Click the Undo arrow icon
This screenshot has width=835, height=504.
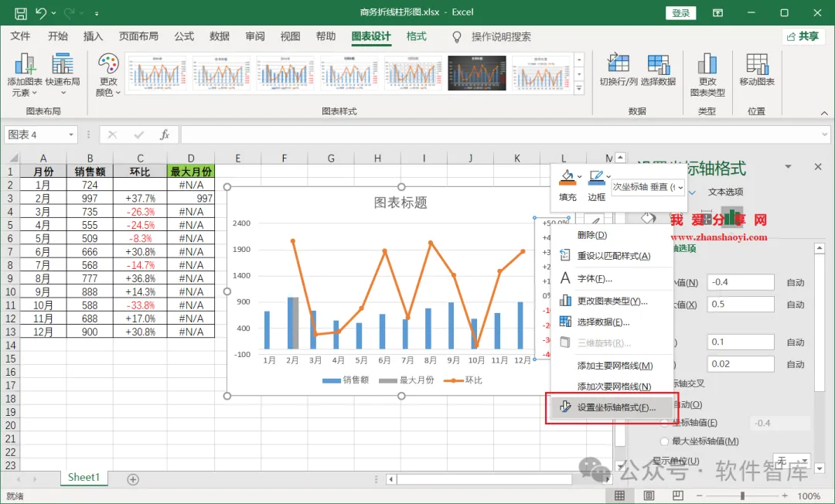[40, 13]
